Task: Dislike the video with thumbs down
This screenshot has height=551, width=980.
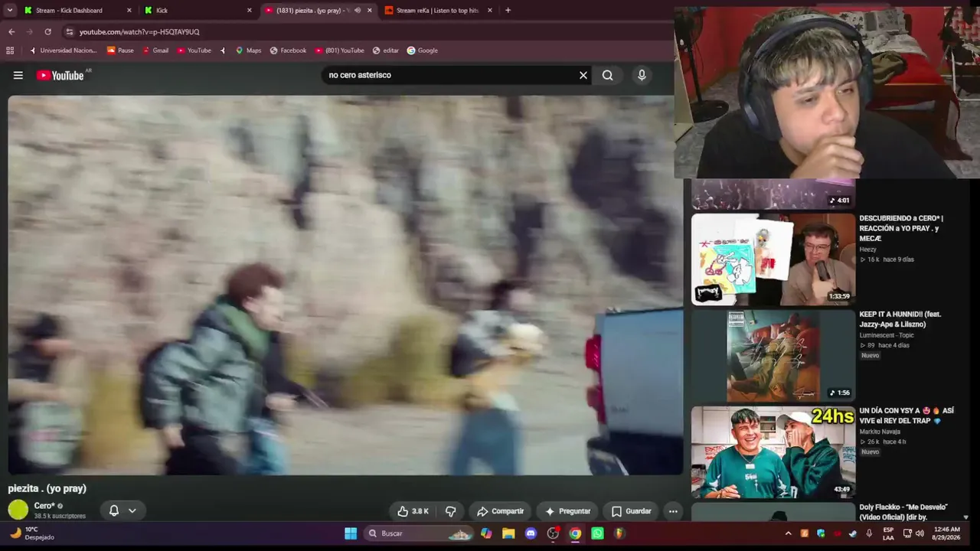Action: [451, 511]
